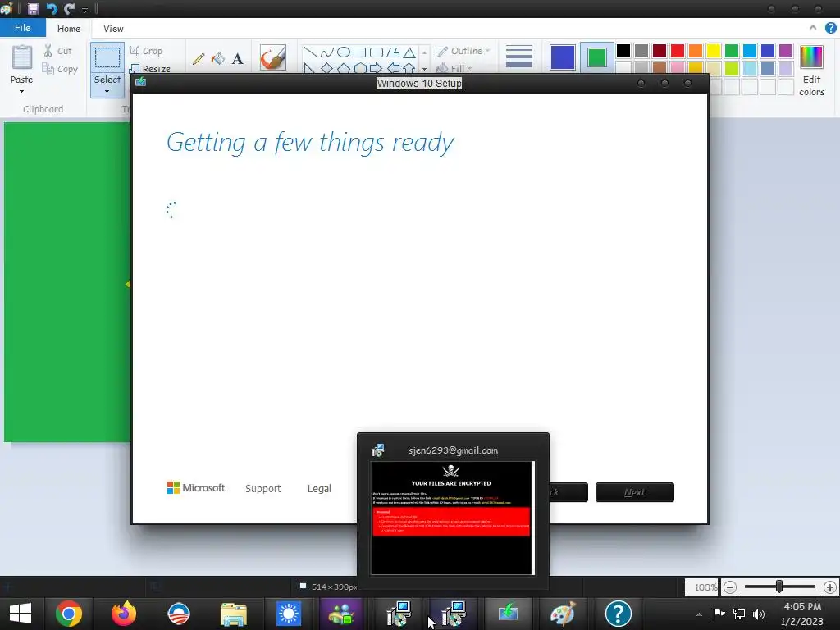The height and width of the screenshot is (630, 840).
Task: Select the Color 1 blue swatch
Action: (563, 57)
